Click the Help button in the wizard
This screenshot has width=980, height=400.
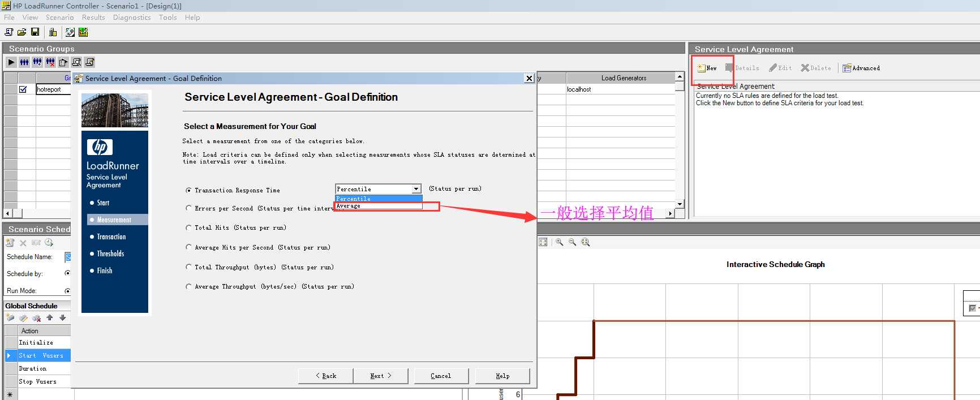pyautogui.click(x=502, y=376)
